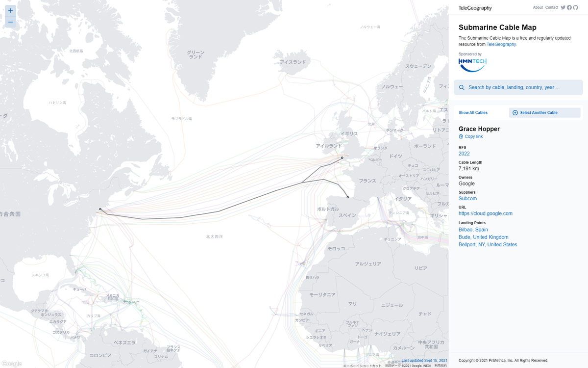
Task: Click the clipboard icon beside Copy link
Action: tap(461, 136)
